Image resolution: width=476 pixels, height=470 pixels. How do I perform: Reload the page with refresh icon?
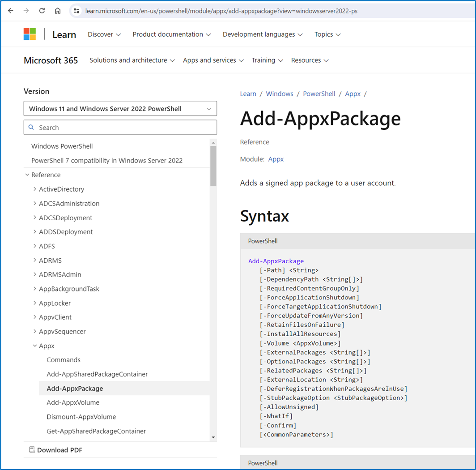click(42, 11)
